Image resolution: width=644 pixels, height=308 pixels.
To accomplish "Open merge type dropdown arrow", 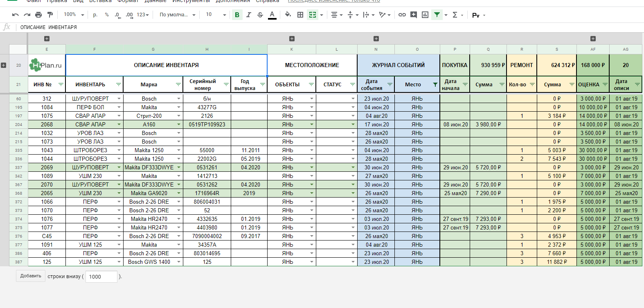I will click(322, 15).
